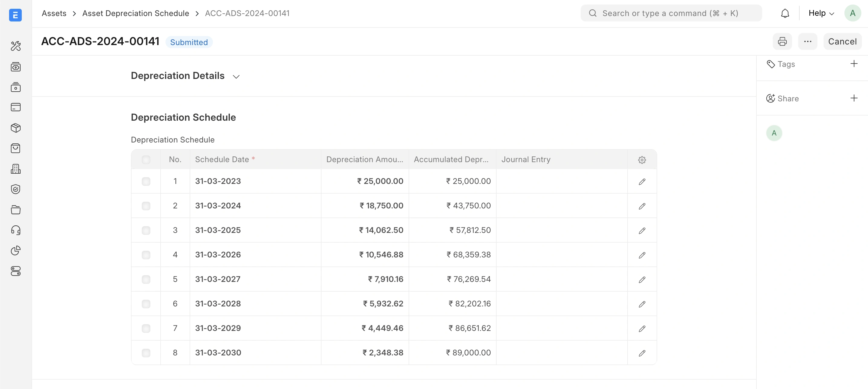Click the Cancel button
Viewport: 868px width, 389px height.
842,41
